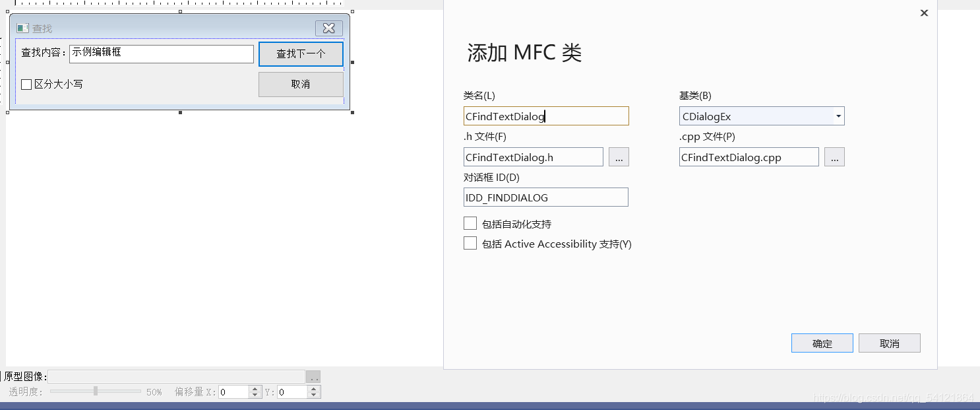The height and width of the screenshot is (410, 980).
Task: Click inside the 类名 input containing CFindTextDialog
Action: 546,116
